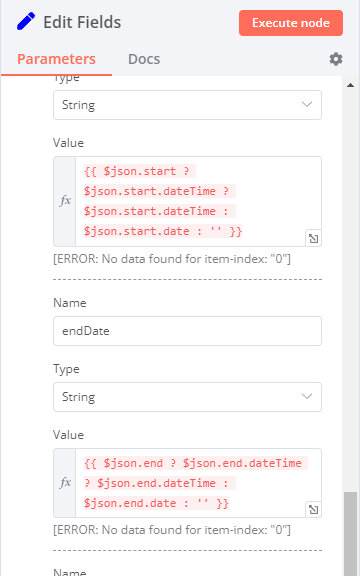Click the Name label above endDate
The height and width of the screenshot is (576, 360).
(70, 303)
